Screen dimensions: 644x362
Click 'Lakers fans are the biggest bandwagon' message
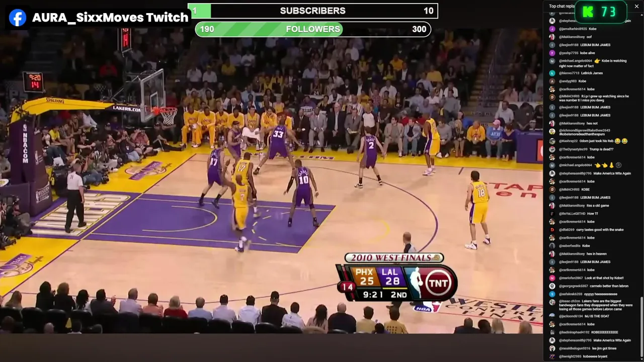tap(596, 305)
